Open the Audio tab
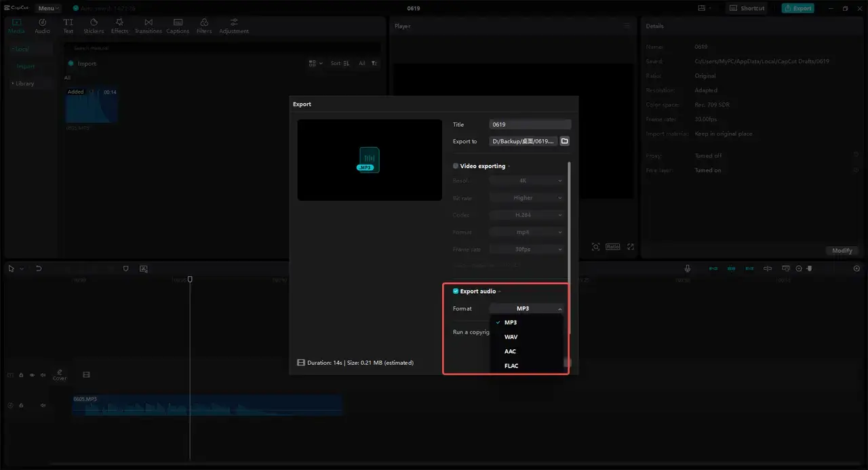 tap(42, 26)
